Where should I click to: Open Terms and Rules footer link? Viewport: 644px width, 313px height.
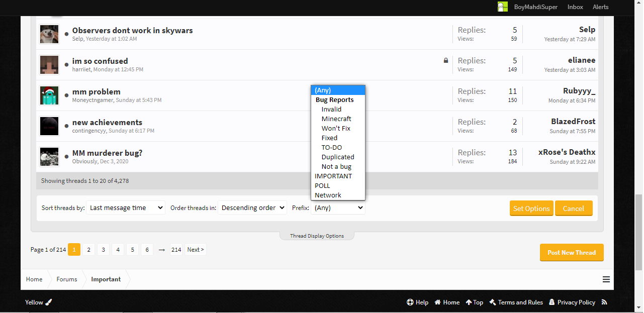[x=516, y=302]
